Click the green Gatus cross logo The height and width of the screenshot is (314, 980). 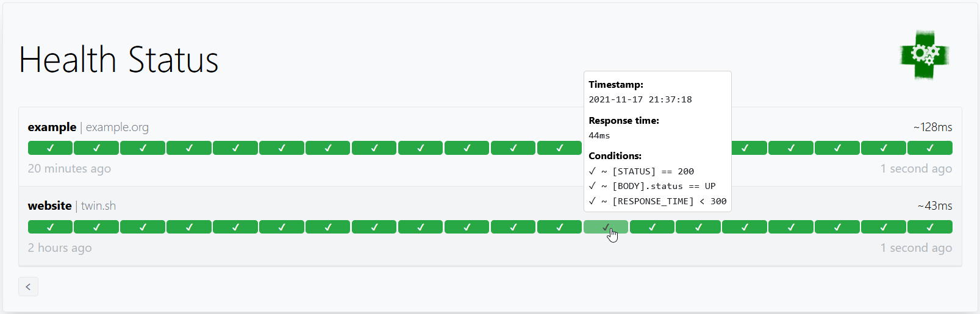pyautogui.click(x=925, y=55)
